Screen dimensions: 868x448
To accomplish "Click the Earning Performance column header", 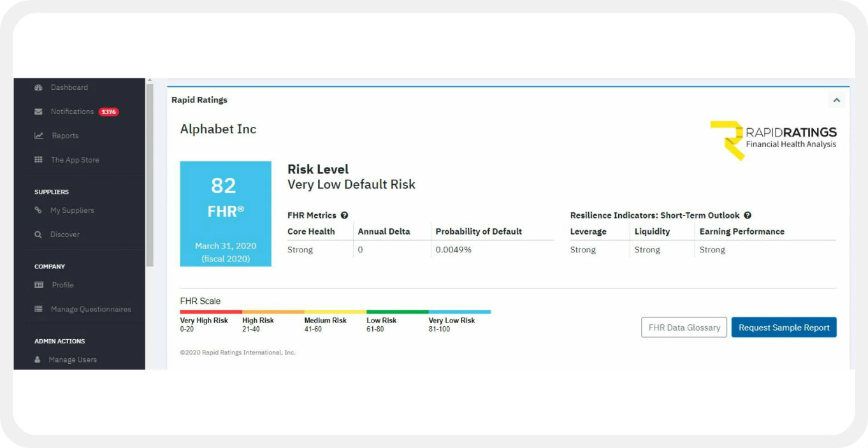I will [742, 231].
